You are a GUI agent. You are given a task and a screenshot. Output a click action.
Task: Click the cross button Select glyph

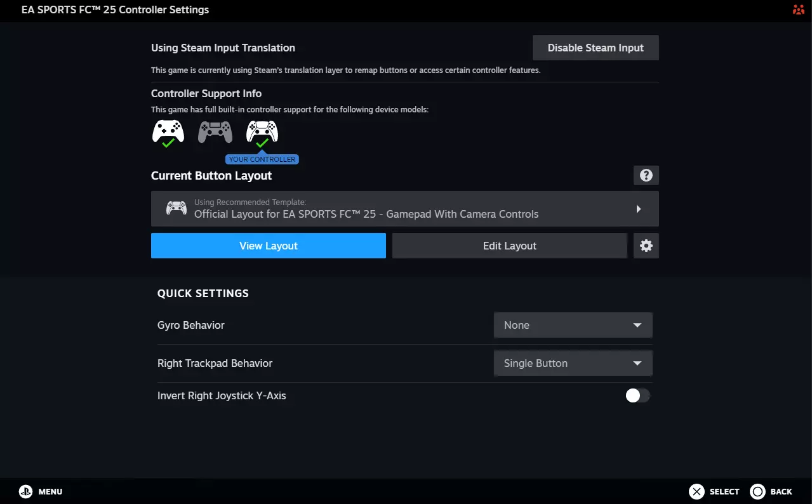coord(696,491)
